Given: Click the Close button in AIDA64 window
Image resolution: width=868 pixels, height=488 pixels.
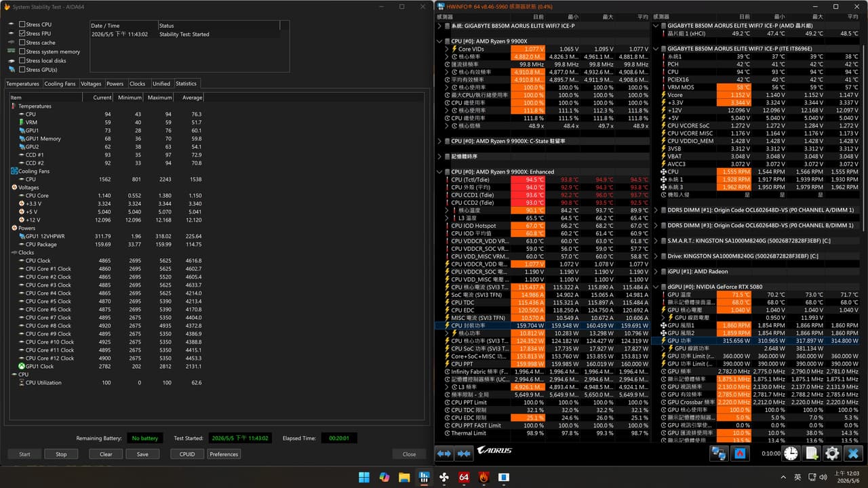Looking at the screenshot, I should (x=409, y=454).
